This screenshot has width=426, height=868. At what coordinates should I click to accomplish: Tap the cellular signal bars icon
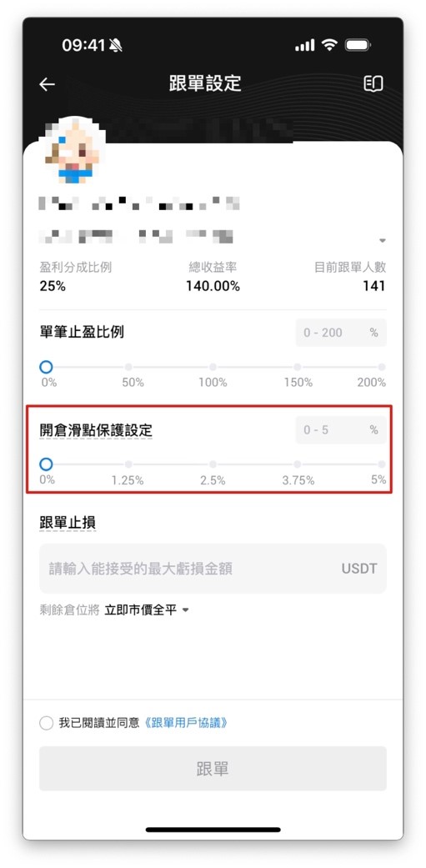[305, 45]
